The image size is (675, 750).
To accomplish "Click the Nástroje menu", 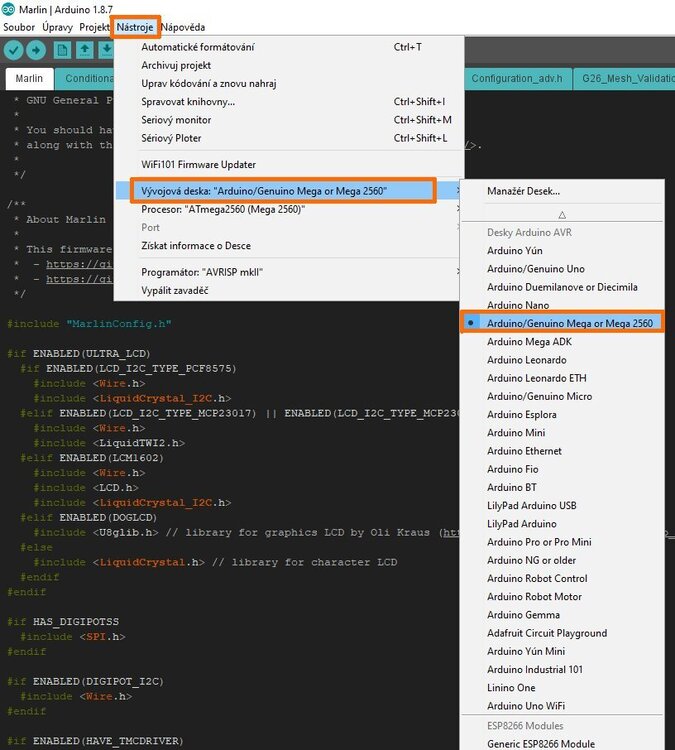I will (135, 27).
